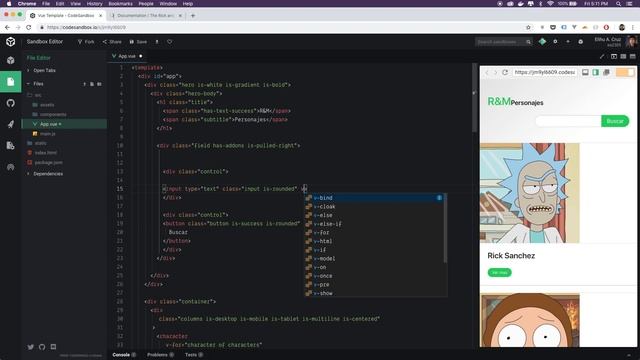Open the user avatar menu

tap(631, 42)
